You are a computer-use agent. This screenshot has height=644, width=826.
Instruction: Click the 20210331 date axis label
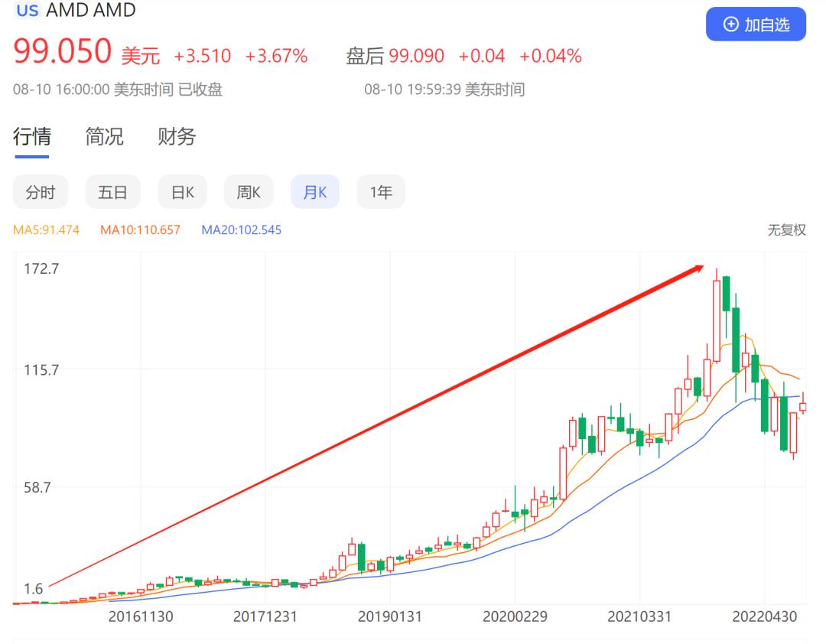pyautogui.click(x=639, y=616)
